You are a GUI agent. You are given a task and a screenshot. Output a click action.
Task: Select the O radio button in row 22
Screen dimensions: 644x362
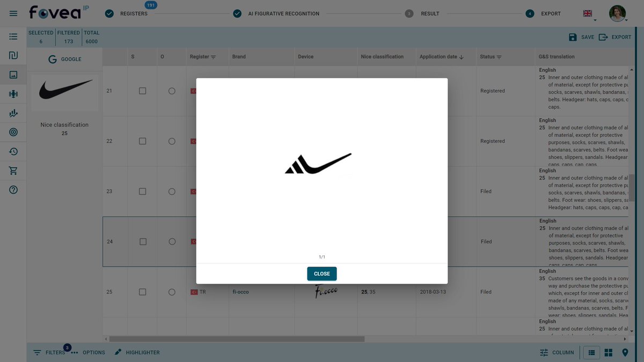pos(172,141)
